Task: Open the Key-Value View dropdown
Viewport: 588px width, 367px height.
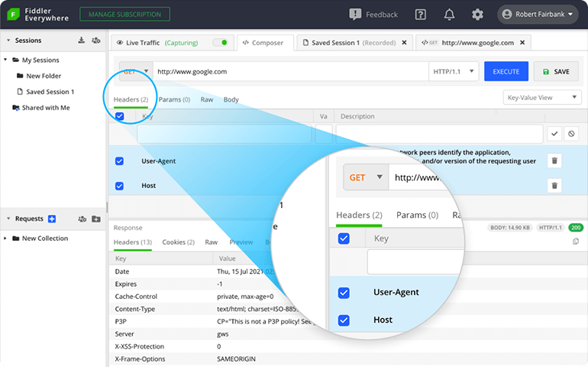Action: point(543,97)
